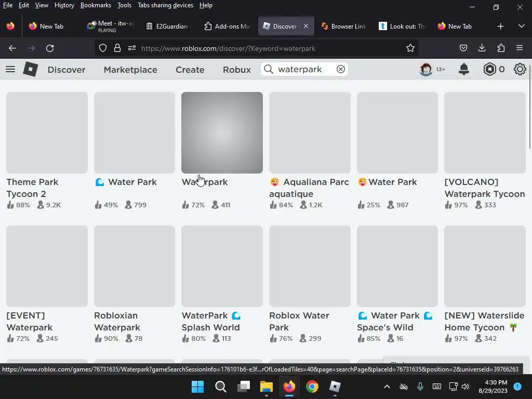Reload the current page
532x399 pixels.
50,48
